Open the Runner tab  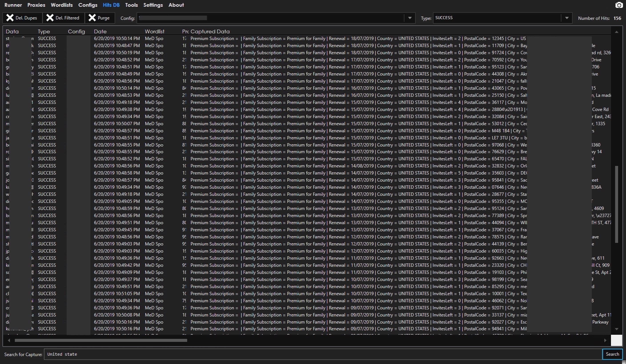click(x=13, y=5)
